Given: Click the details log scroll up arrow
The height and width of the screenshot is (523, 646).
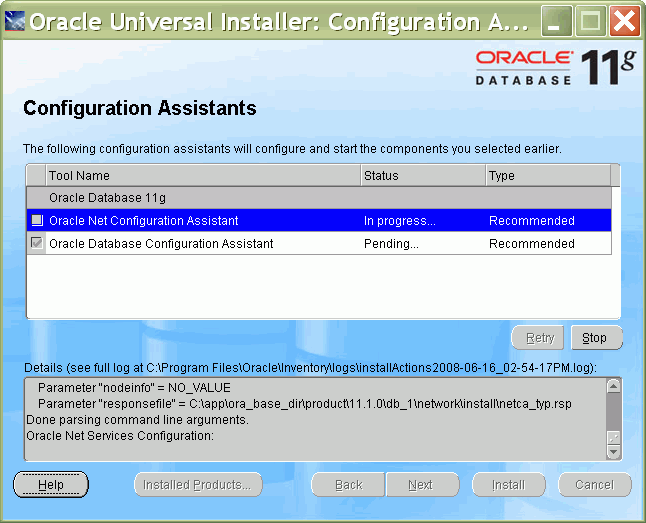Looking at the screenshot, I should 613,386.
